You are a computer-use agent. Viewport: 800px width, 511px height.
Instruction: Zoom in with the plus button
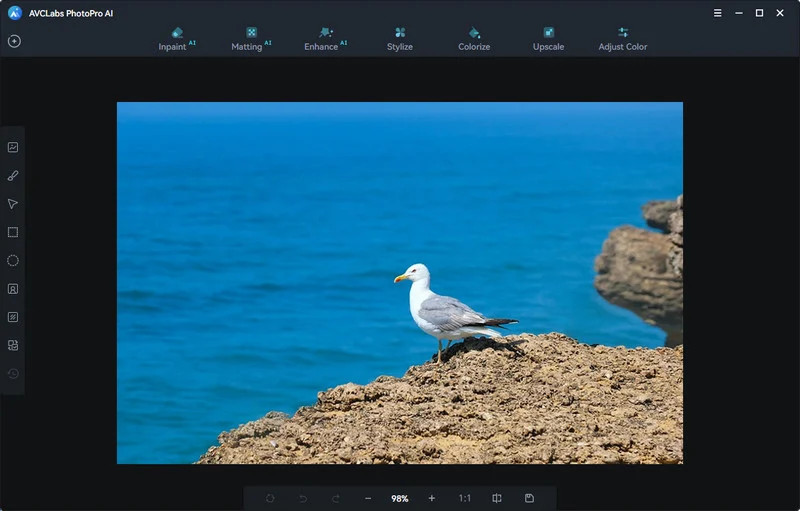[432, 498]
